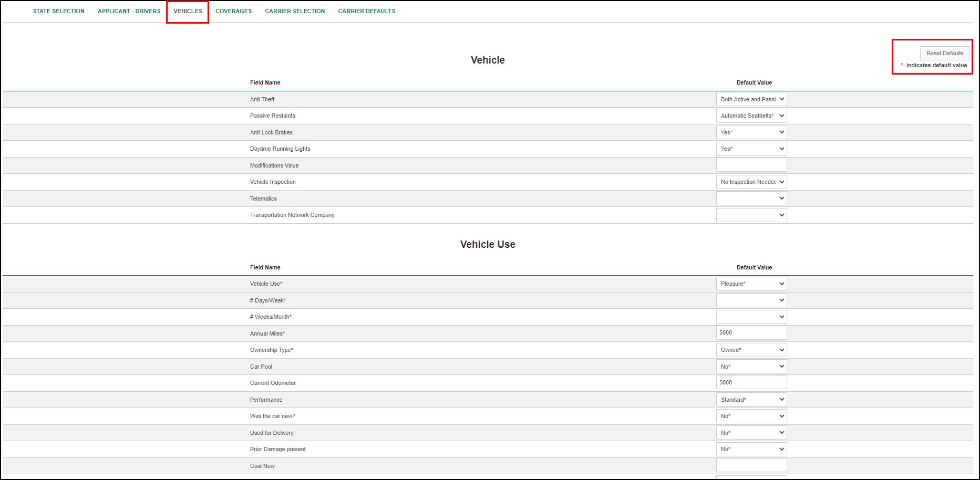The image size is (980, 480).
Task: Open the Used for Delivery dropdown
Action: 751,433
